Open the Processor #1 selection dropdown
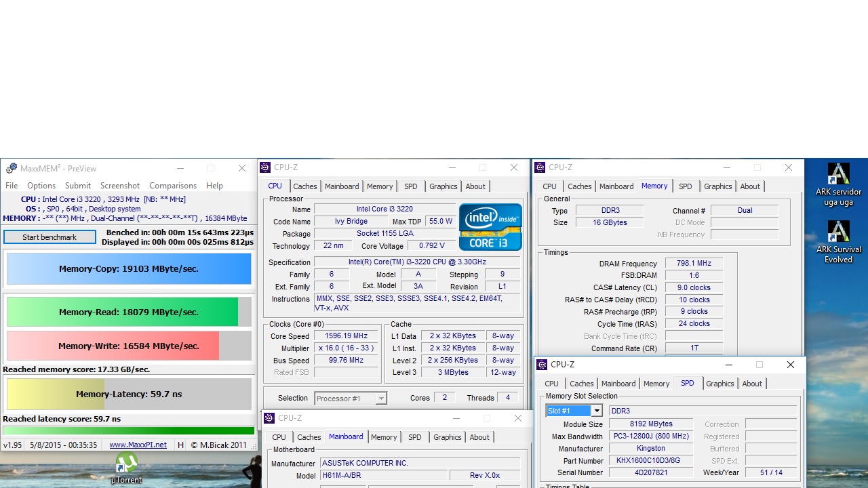This screenshot has height=488, width=868. [351, 399]
